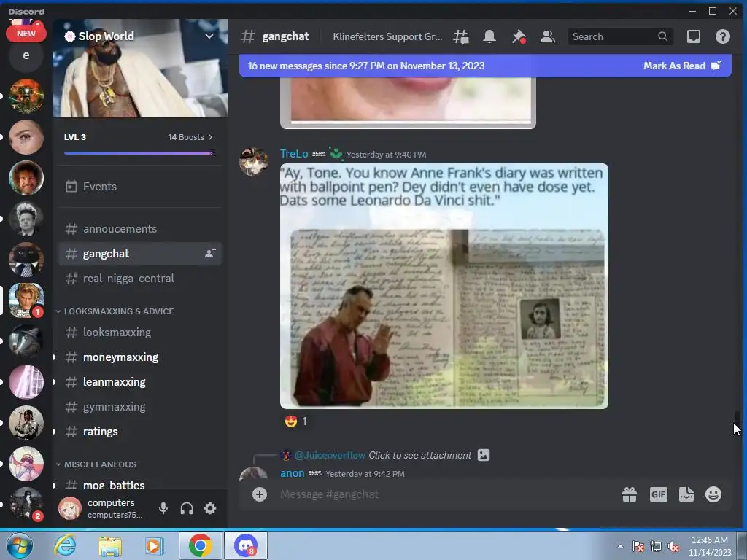This screenshot has width=747, height=560.
Task: Open File Explorer from taskbar
Action: pos(110,545)
